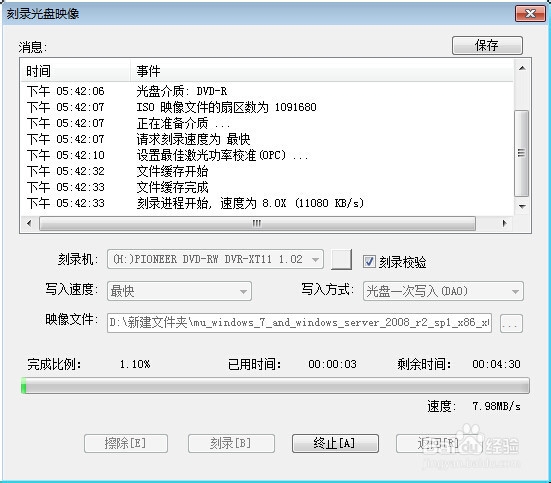551x483 pixels.
Task: Open the 刻录机 drive dropdown
Action: (x=215, y=259)
